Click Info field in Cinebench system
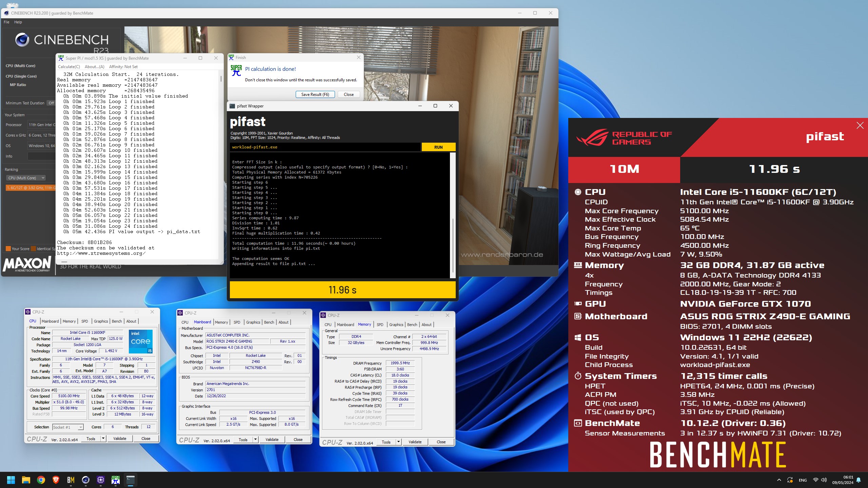Screen dimensions: 868x488 click(x=41, y=156)
